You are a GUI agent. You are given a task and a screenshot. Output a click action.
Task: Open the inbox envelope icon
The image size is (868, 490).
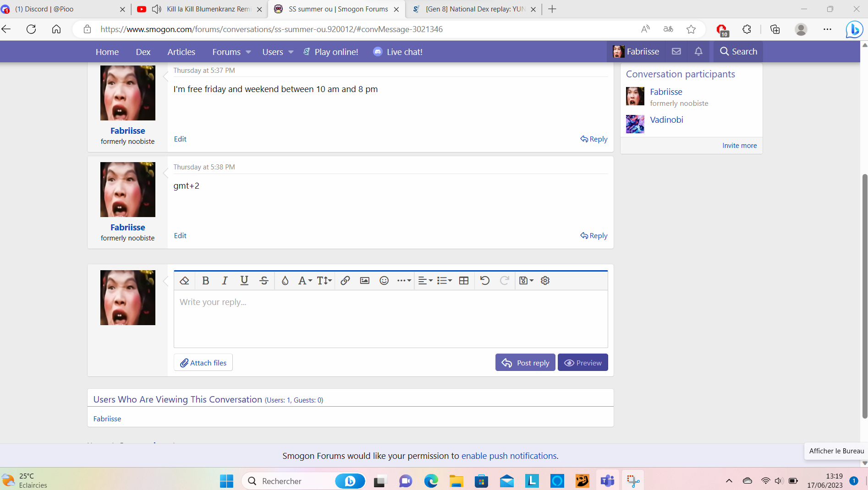pyautogui.click(x=676, y=52)
